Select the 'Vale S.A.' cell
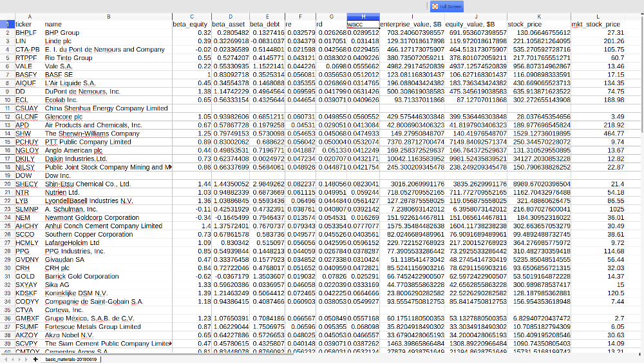Viewport: 644px width, 363px height. 108,66
